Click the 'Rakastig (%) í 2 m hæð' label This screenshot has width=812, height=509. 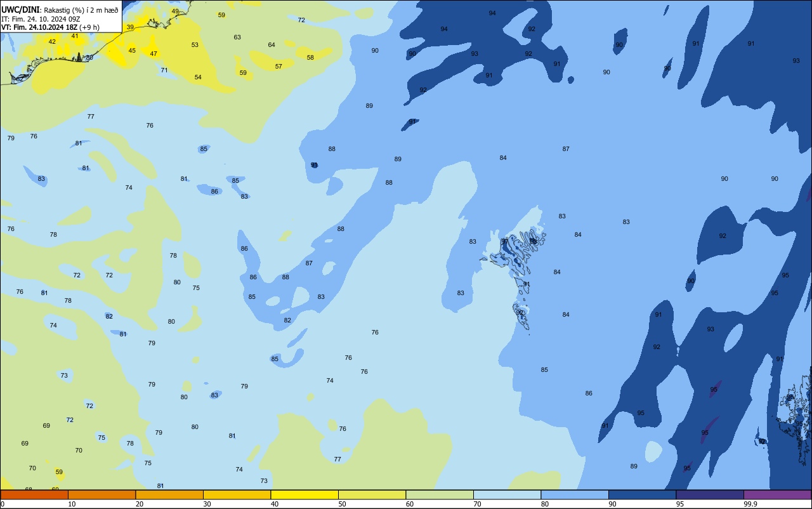81,10
